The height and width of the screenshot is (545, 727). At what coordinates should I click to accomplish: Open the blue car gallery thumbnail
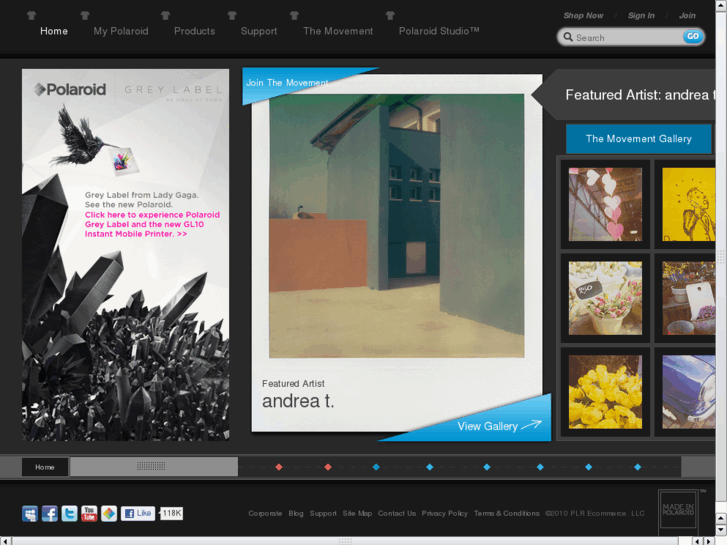tap(689, 392)
